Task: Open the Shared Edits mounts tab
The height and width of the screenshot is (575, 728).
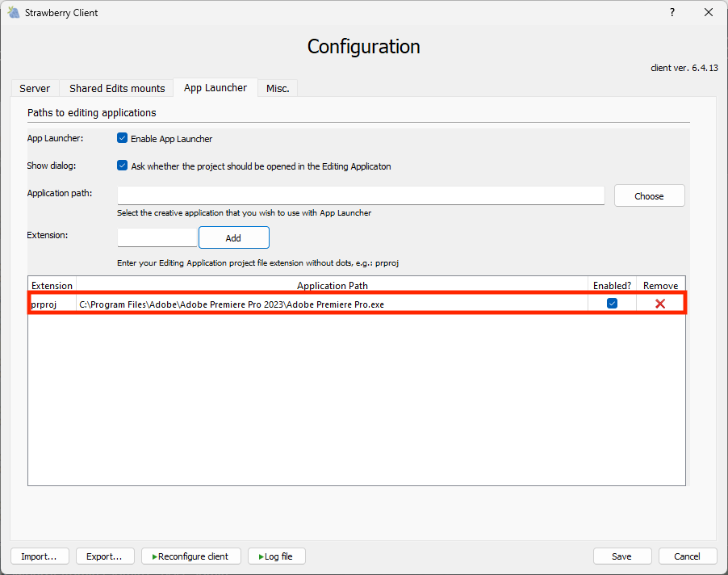Action: coord(117,88)
